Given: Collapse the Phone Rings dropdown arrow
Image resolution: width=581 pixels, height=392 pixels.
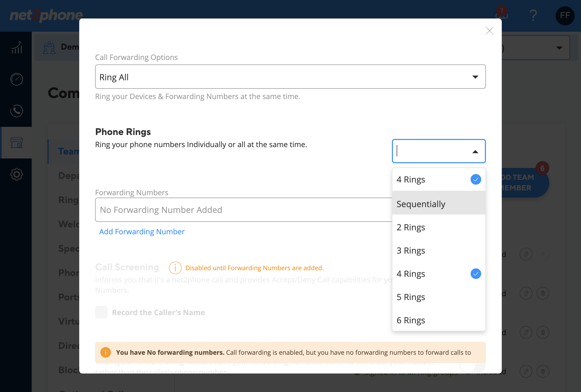Looking at the screenshot, I should click(x=475, y=152).
